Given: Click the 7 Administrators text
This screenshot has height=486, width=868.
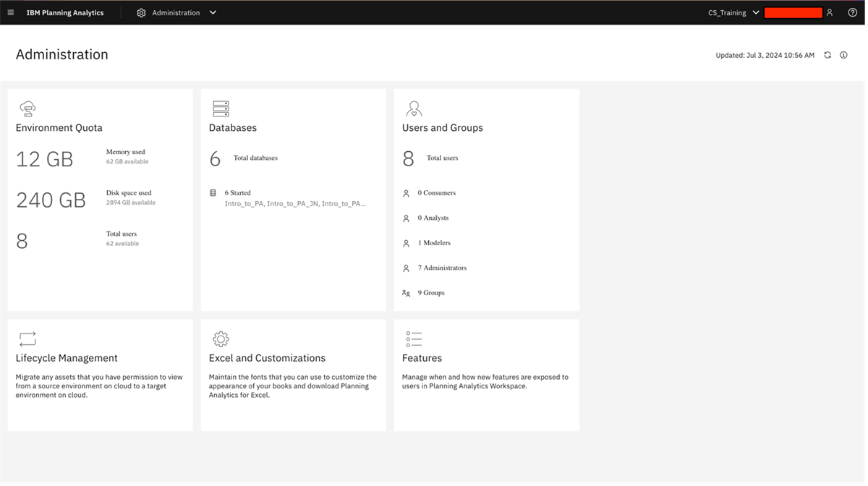Looking at the screenshot, I should pyautogui.click(x=442, y=268).
